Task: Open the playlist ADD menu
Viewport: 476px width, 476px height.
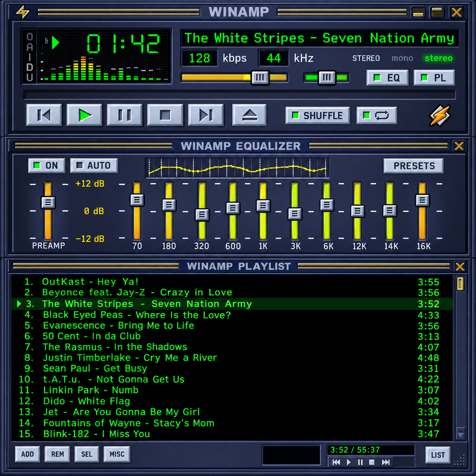Action: coord(27,454)
